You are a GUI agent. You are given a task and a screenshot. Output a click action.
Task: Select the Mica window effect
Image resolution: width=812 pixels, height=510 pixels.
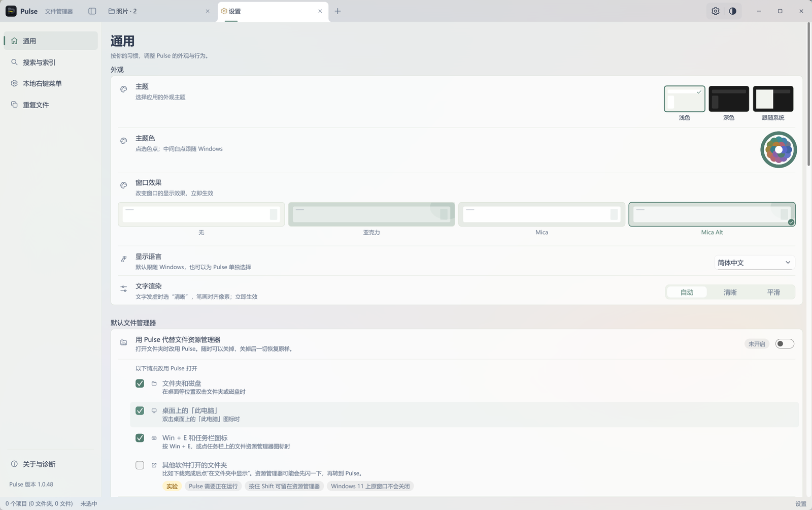pyautogui.click(x=542, y=214)
